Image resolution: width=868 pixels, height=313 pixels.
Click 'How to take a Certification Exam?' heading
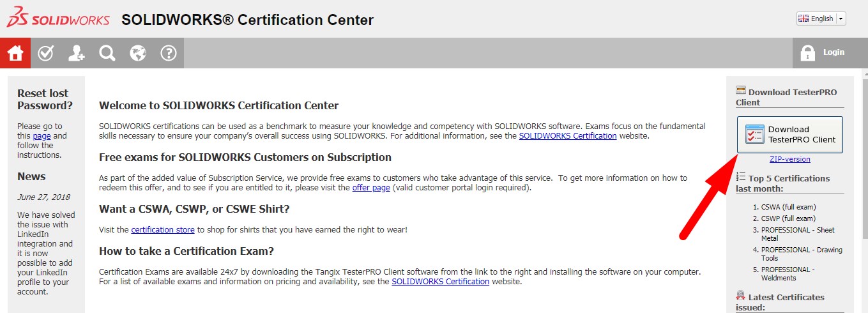[187, 251]
